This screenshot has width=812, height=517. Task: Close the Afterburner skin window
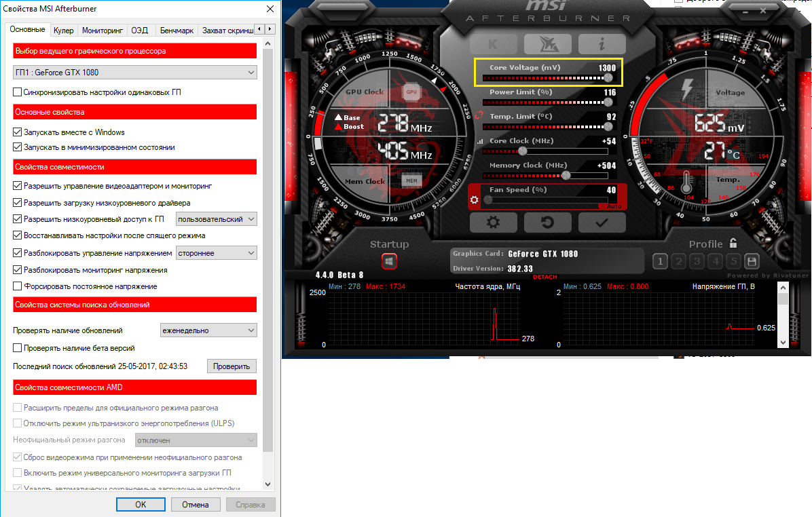click(763, 10)
